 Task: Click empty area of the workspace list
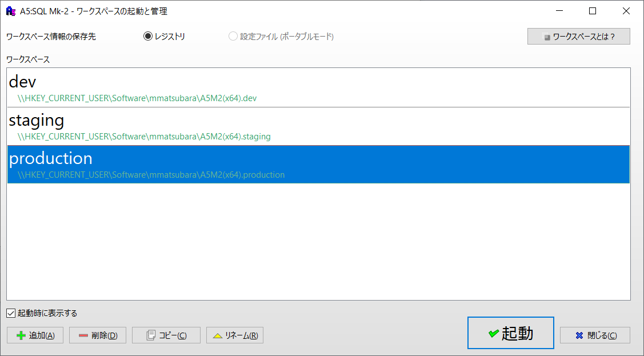pyautogui.click(x=318, y=240)
